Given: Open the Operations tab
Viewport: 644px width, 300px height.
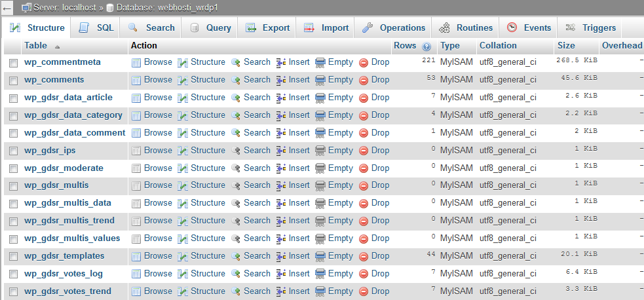Looking at the screenshot, I should [394, 28].
